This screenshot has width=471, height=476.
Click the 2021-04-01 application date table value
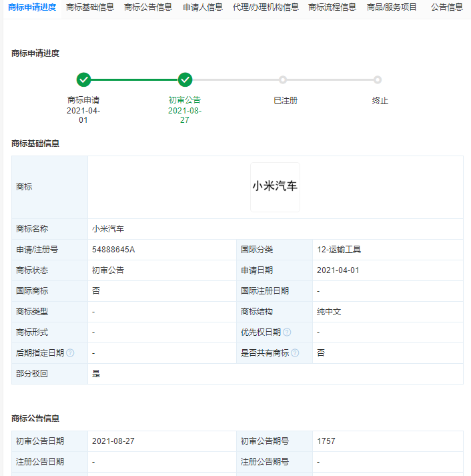[x=338, y=270]
